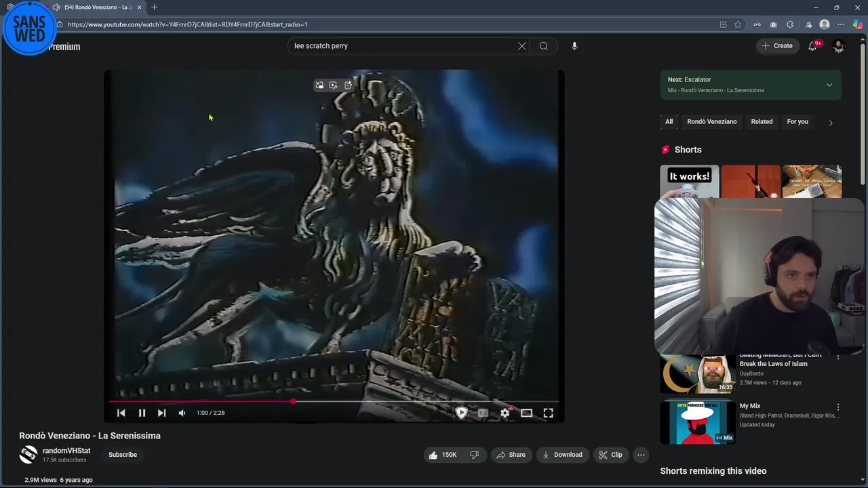This screenshot has width=868, height=488.
Task: Pause the video with the pause button
Action: pos(142,413)
